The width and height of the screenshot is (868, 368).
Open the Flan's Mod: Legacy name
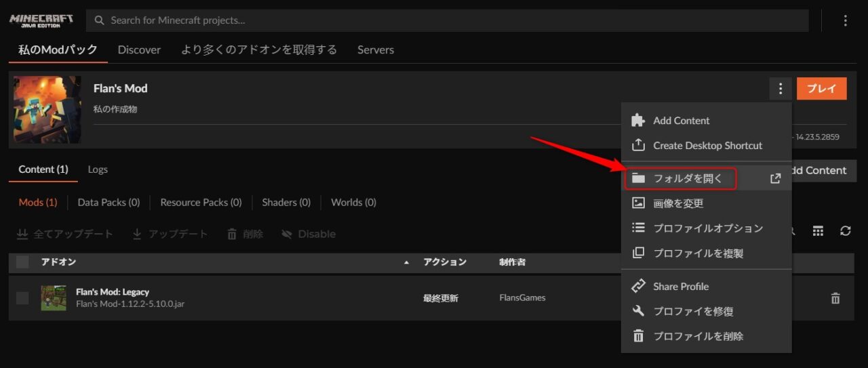(113, 292)
